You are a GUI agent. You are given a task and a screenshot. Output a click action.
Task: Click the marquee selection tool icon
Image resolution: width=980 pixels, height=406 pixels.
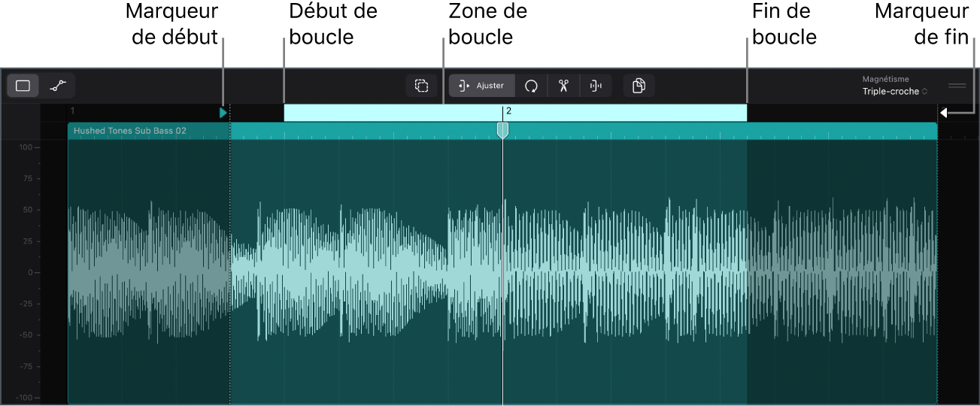[x=421, y=86]
